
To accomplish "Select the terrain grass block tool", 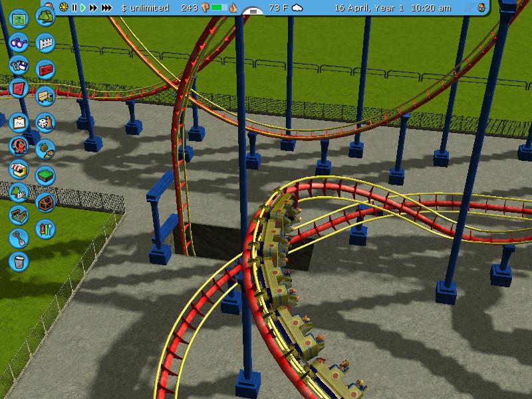I will 45,174.
